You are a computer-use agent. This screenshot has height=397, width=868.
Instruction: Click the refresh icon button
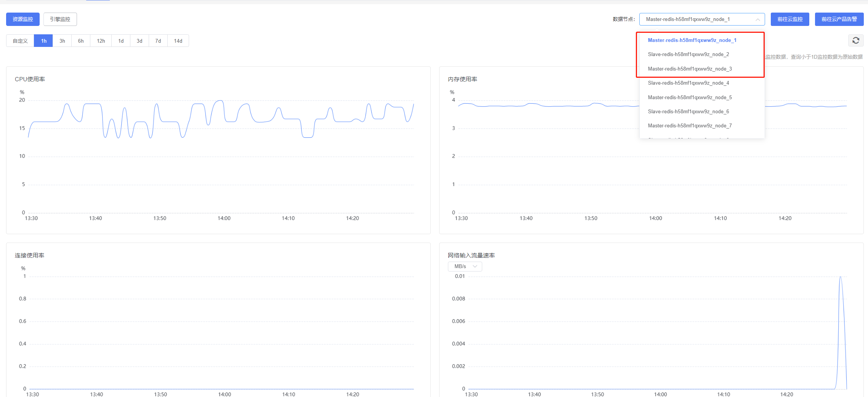tap(855, 40)
